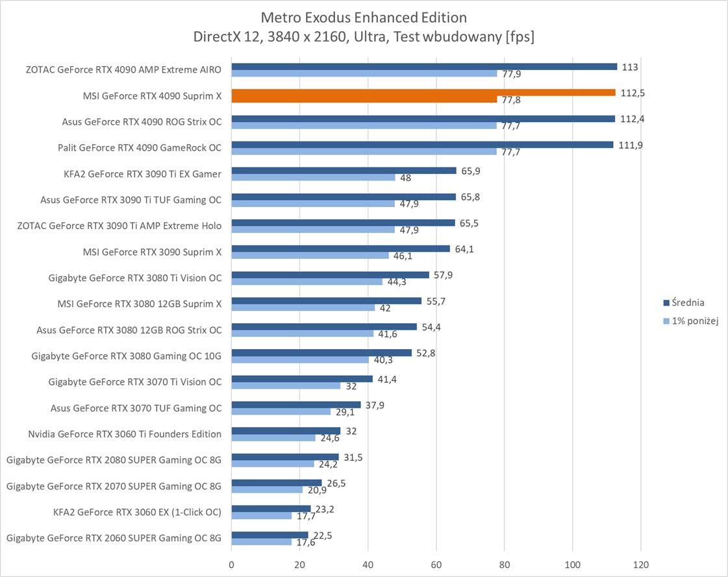This screenshot has width=728, height=577.
Task: Select the Palit RTX 4090 GameRock OC label
Action: click(x=139, y=147)
